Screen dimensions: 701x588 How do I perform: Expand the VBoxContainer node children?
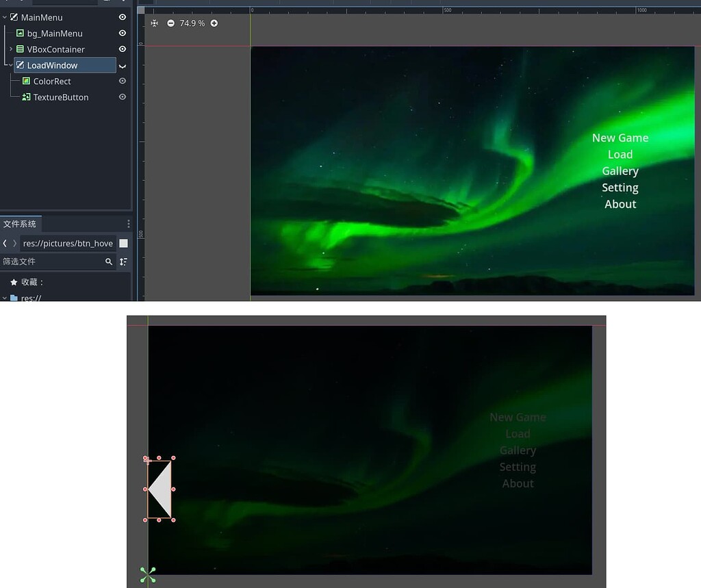12,49
